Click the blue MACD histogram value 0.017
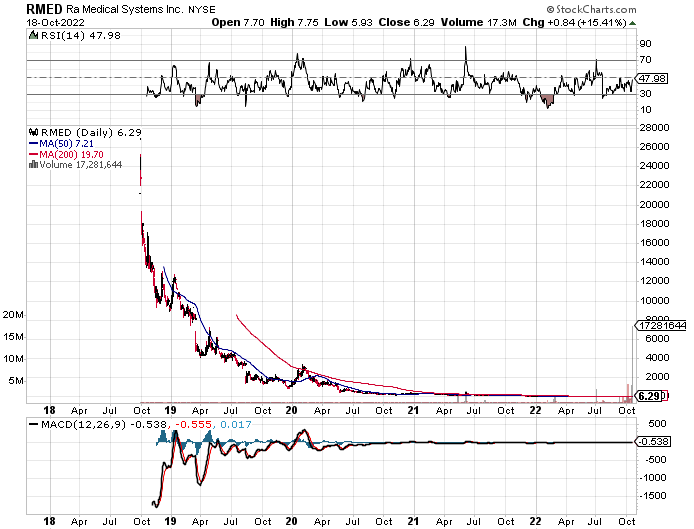The image size is (694, 529). click(235, 425)
